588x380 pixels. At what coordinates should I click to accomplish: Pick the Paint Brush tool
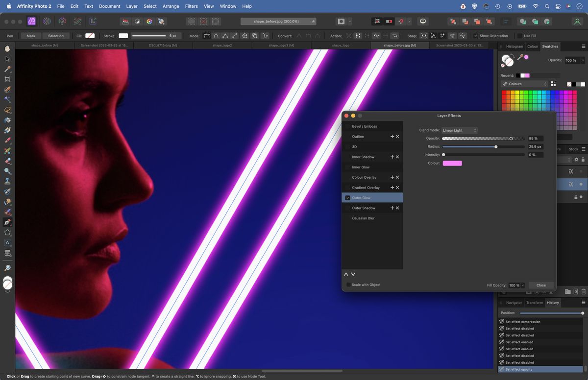point(7,141)
